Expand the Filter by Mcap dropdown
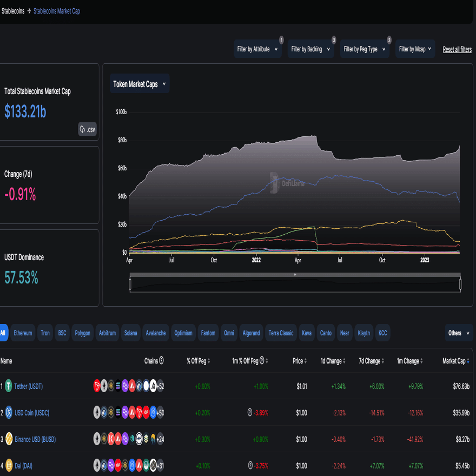Viewport: 476px width, 476px height. (x=415, y=49)
